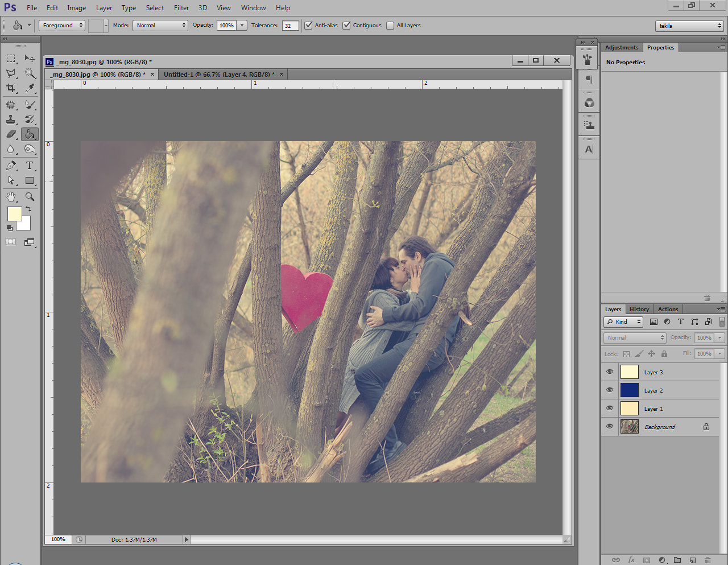Select the Horizontal Type tool
The height and width of the screenshot is (565, 728).
[x=30, y=166]
